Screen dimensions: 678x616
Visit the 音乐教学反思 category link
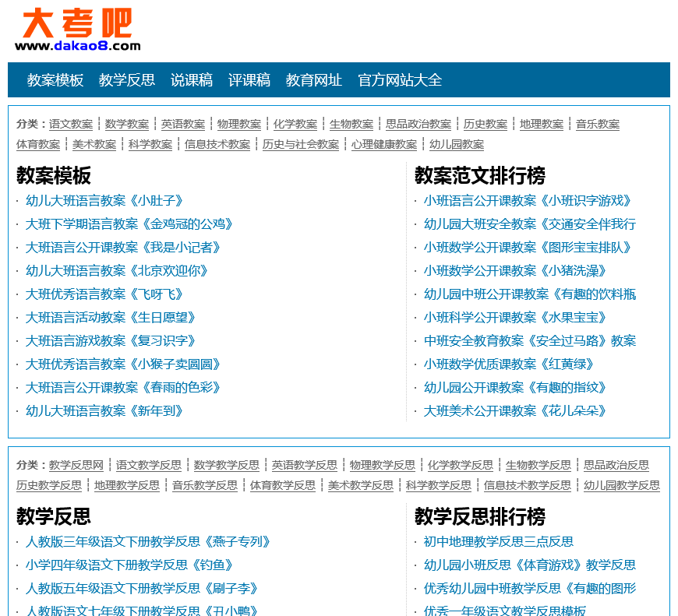[205, 485]
